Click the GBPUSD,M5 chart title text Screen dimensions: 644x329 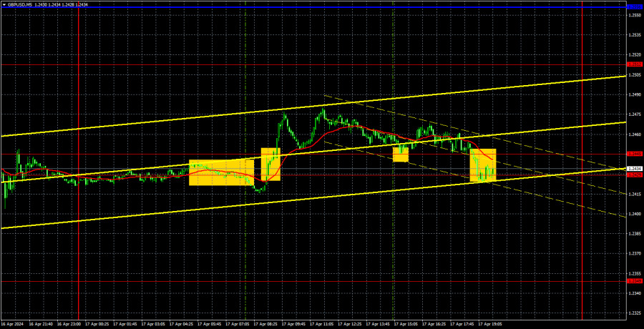(20, 4)
